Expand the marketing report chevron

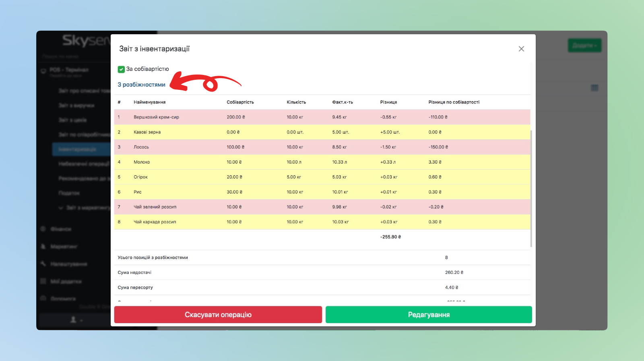click(x=61, y=208)
